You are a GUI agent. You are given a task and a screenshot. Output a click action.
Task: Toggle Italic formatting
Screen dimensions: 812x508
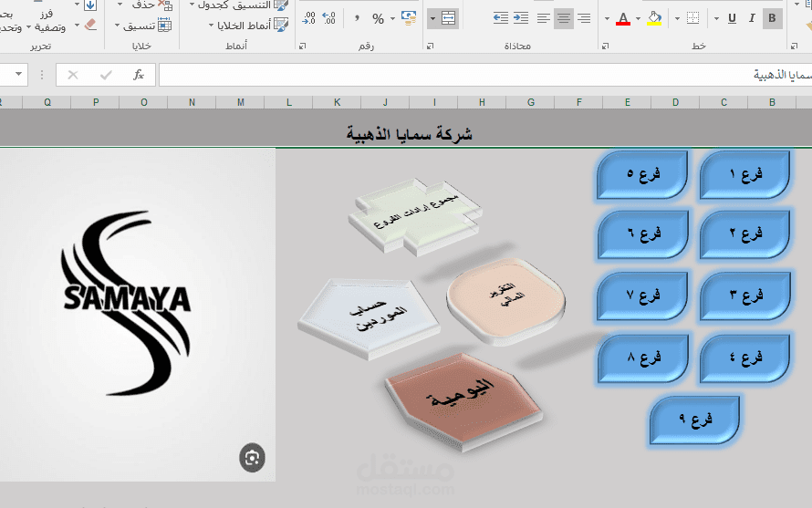(752, 18)
